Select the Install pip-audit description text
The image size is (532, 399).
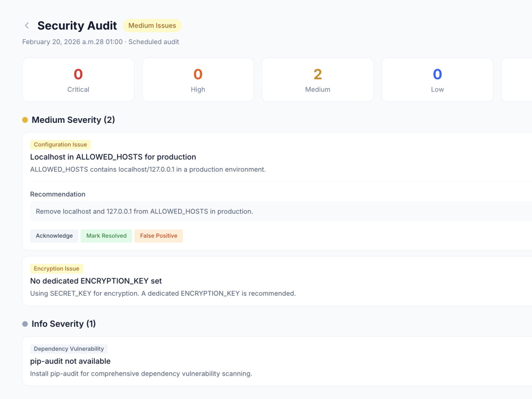click(x=141, y=373)
